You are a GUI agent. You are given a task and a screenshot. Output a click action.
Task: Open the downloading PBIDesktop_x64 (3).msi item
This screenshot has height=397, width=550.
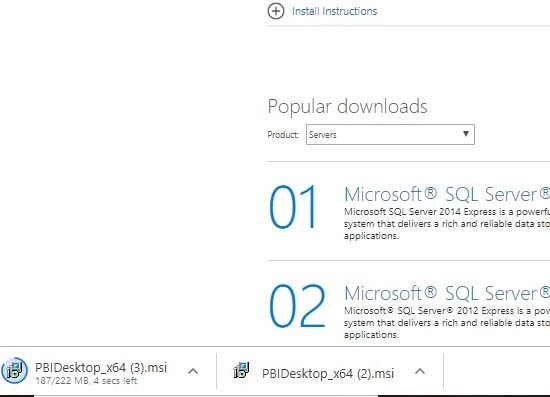pyautogui.click(x=101, y=368)
